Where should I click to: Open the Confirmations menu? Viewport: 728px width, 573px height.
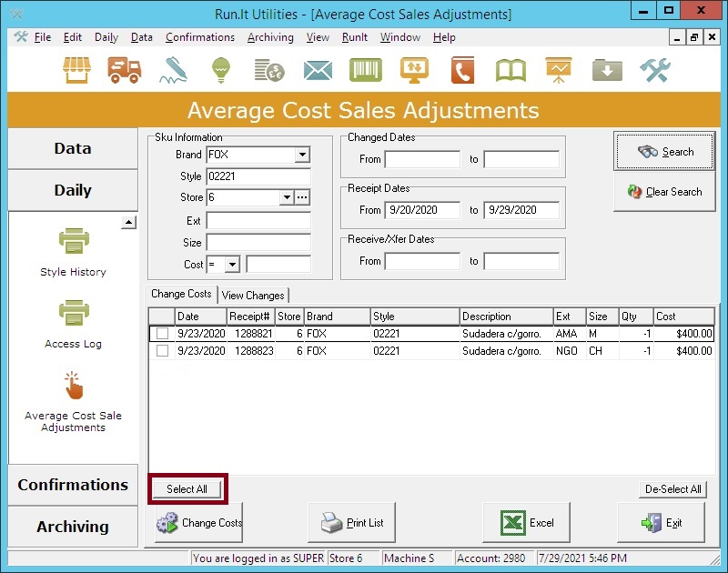pos(200,37)
